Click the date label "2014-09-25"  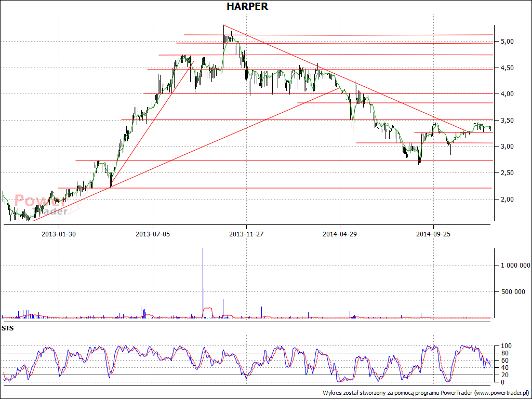(x=433, y=234)
